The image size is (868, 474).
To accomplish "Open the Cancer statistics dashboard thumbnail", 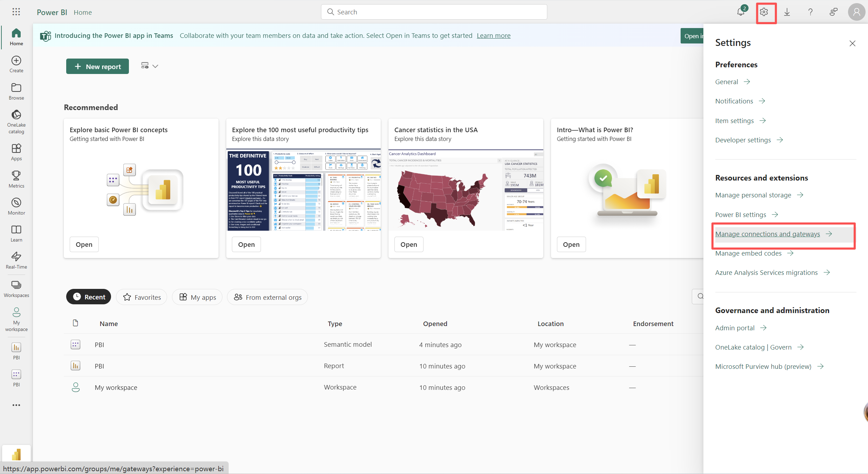I will [x=466, y=190].
